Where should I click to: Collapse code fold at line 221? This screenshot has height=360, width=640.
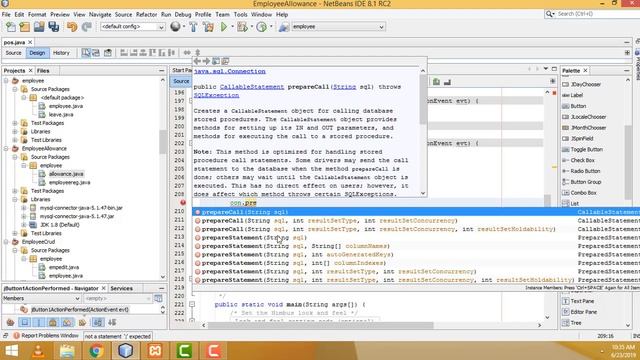(192, 304)
